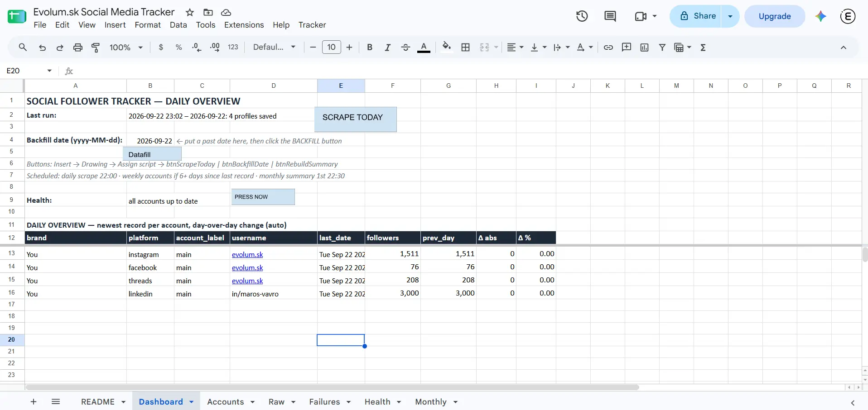Increase font size with plus
The height and width of the screenshot is (410, 868).
click(349, 47)
